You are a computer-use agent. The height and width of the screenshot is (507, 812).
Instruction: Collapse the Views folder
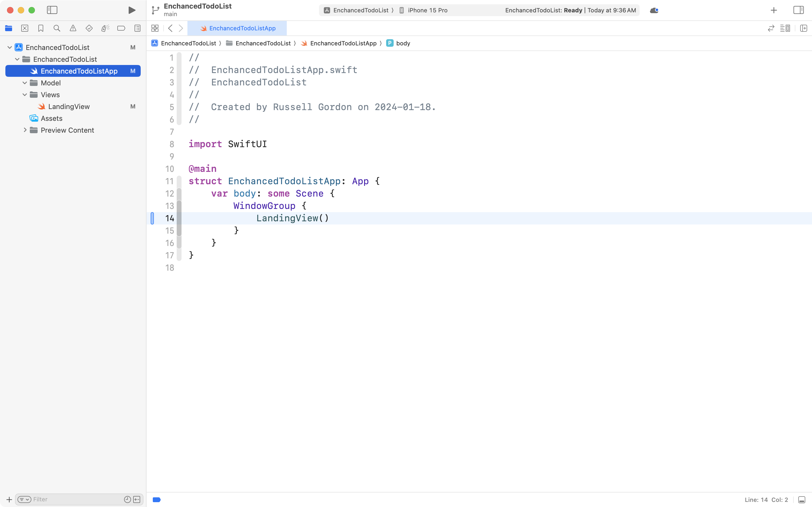pos(24,95)
